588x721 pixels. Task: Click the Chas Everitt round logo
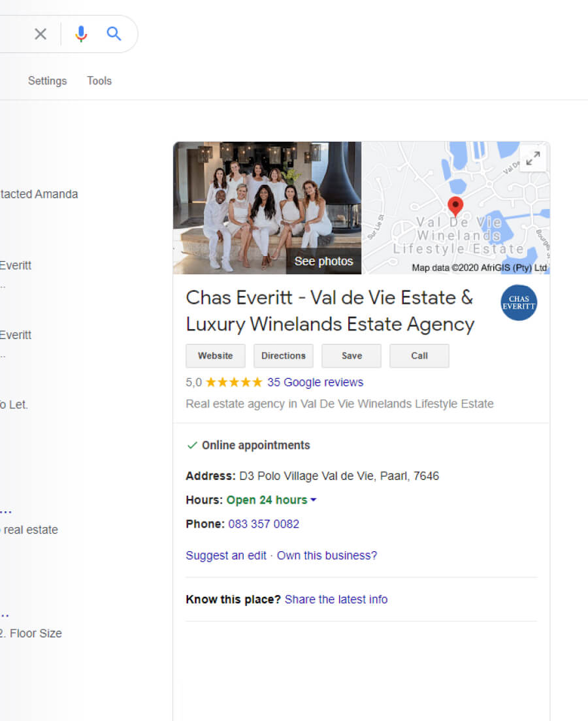pos(519,302)
